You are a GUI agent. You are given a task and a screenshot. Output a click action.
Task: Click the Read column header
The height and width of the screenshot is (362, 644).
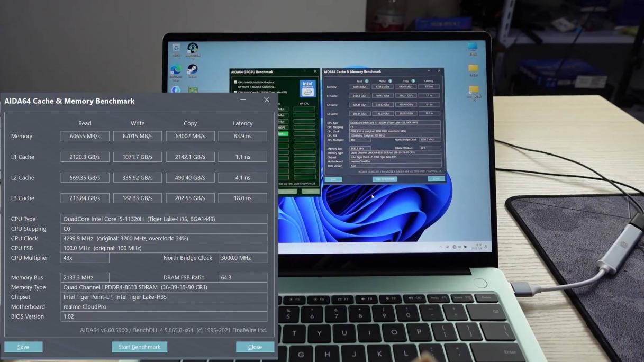(x=85, y=123)
